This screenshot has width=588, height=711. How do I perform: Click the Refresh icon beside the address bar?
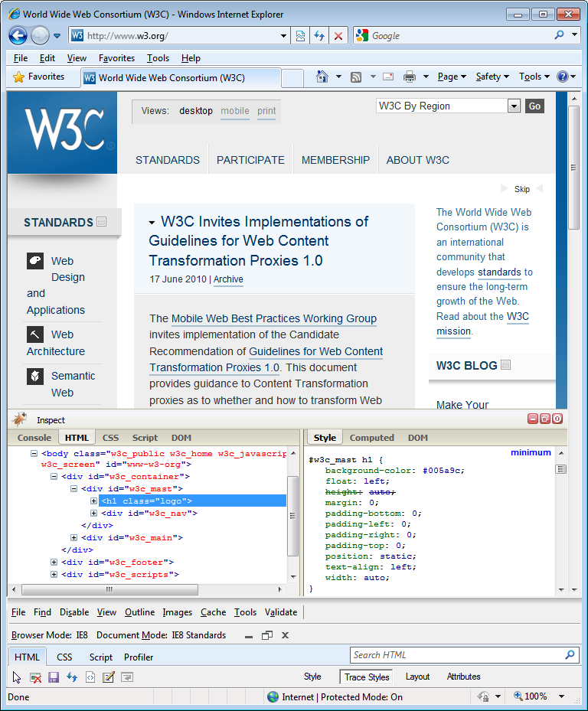[x=319, y=36]
